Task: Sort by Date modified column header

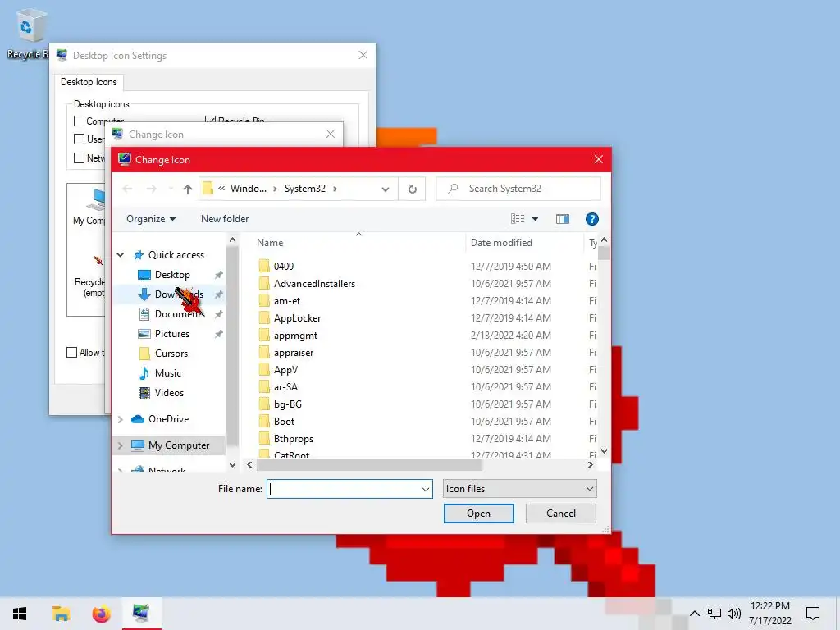Action: [501, 243]
